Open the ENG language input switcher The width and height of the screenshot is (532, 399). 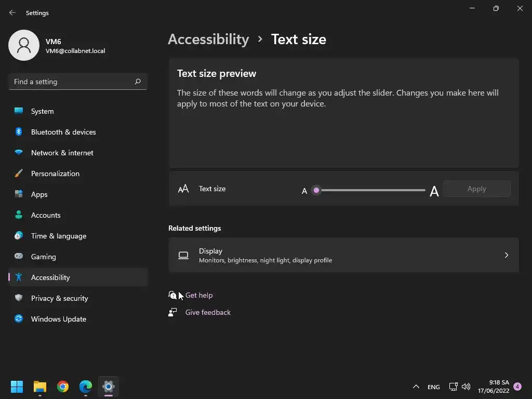(433, 387)
